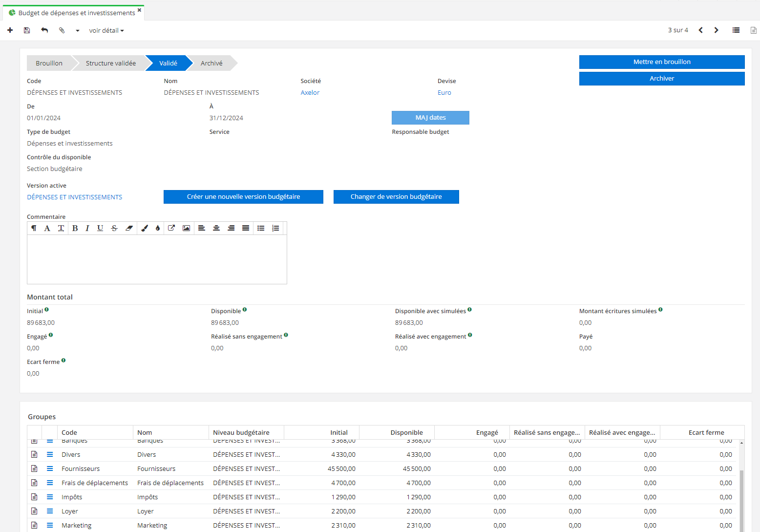Screen dimensions: 760x532
Task: Click the 'Brouillon' status step
Action: click(49, 63)
